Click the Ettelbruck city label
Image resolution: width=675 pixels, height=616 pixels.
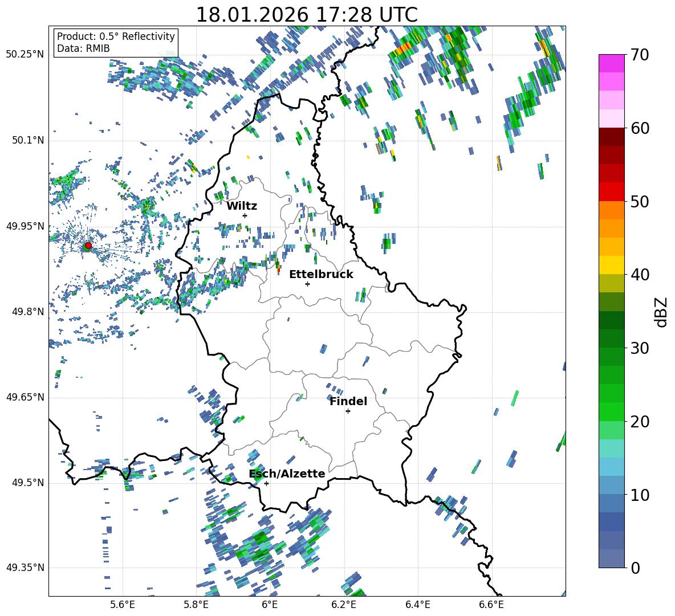(321, 275)
